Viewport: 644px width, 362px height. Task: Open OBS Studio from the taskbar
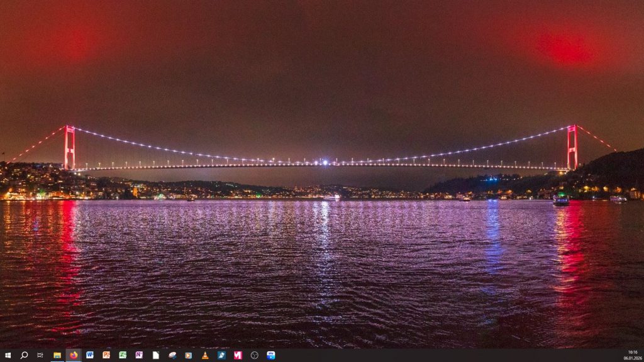254,355
